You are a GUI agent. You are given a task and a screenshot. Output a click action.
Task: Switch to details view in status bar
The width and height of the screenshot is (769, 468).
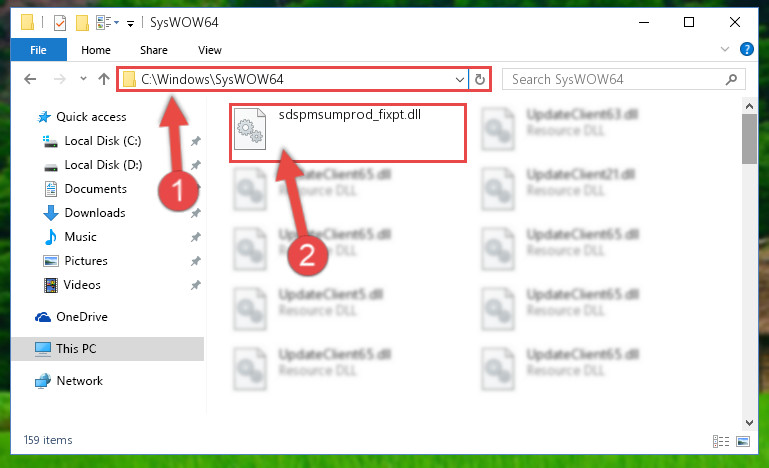pos(720,442)
